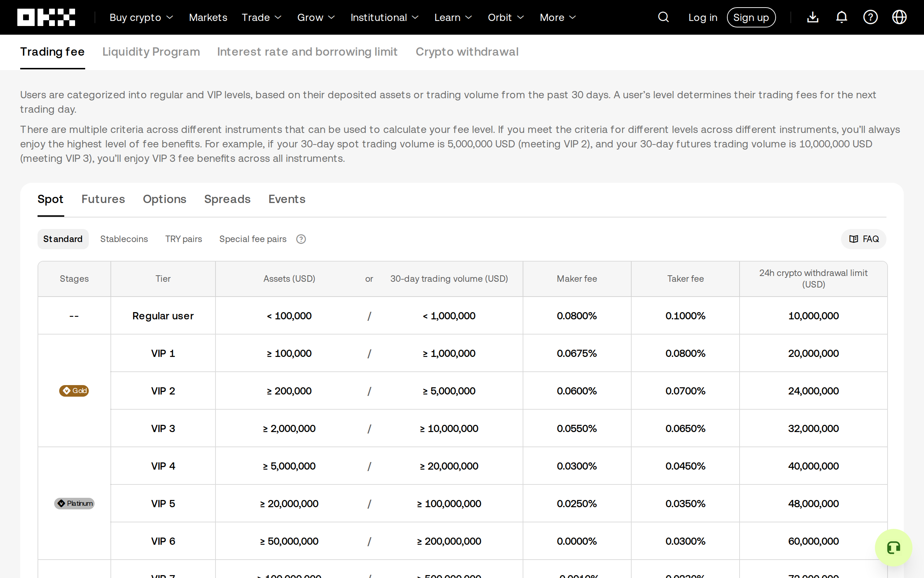Expand the Orbit dropdown menu
The height and width of the screenshot is (578, 924).
click(x=506, y=18)
